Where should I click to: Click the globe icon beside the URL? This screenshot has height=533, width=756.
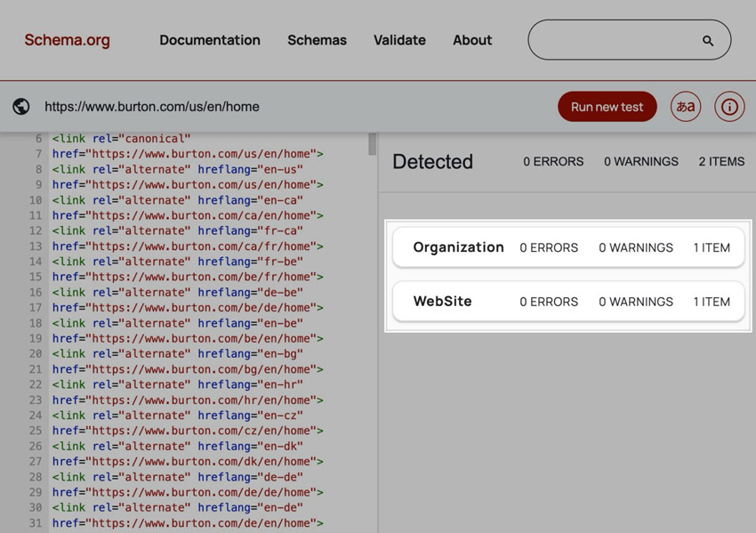[x=21, y=106]
